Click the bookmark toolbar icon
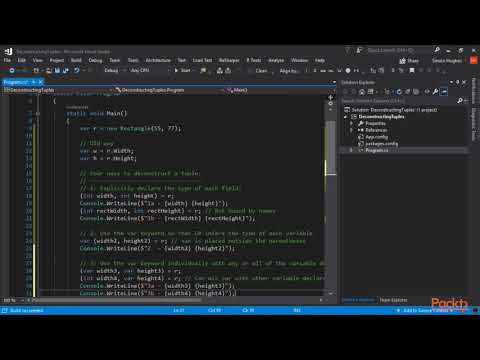Screen dimensions: 480x360 [x=412, y=70]
